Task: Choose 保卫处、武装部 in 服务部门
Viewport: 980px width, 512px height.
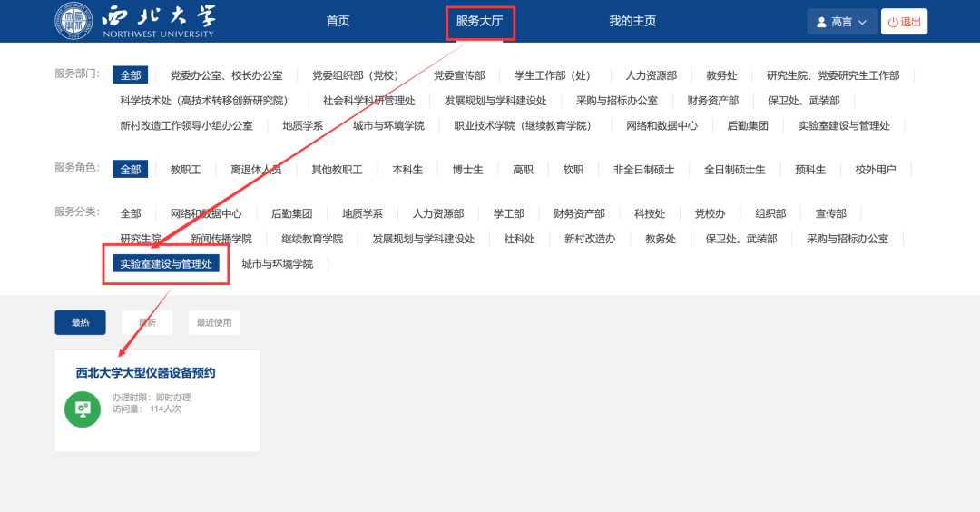Action: 804,101
